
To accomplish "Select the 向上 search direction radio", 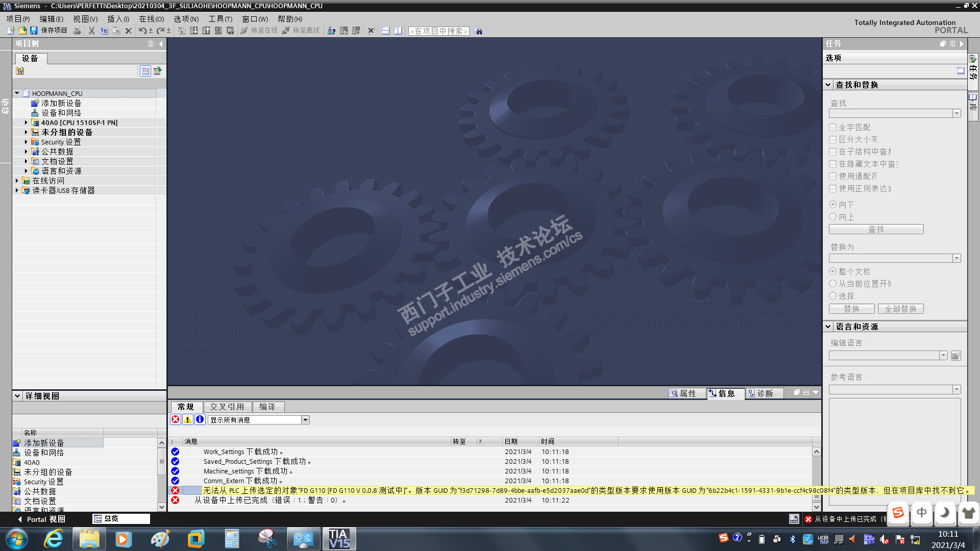I will (833, 217).
